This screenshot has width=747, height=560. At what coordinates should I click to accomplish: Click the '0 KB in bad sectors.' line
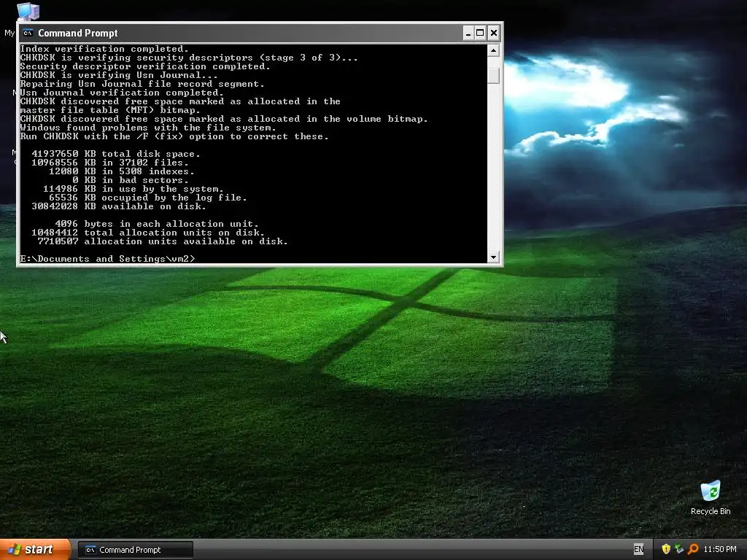[x=131, y=180]
